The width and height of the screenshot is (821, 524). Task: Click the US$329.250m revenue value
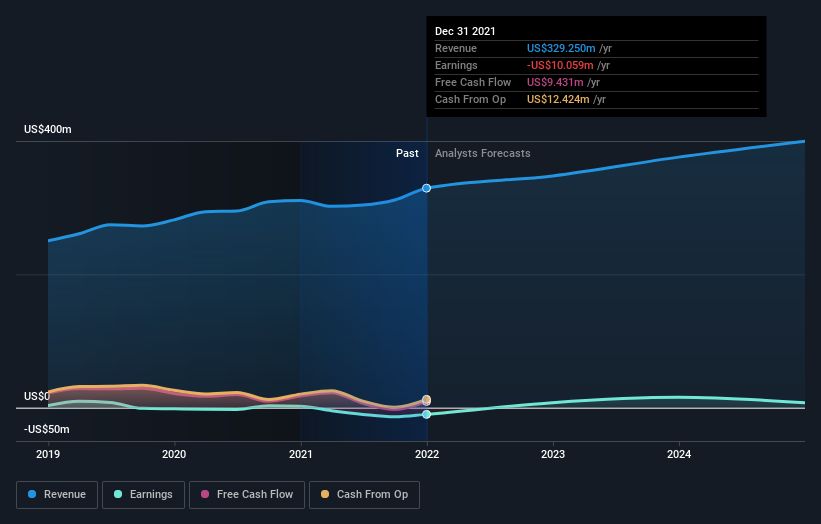pos(561,48)
